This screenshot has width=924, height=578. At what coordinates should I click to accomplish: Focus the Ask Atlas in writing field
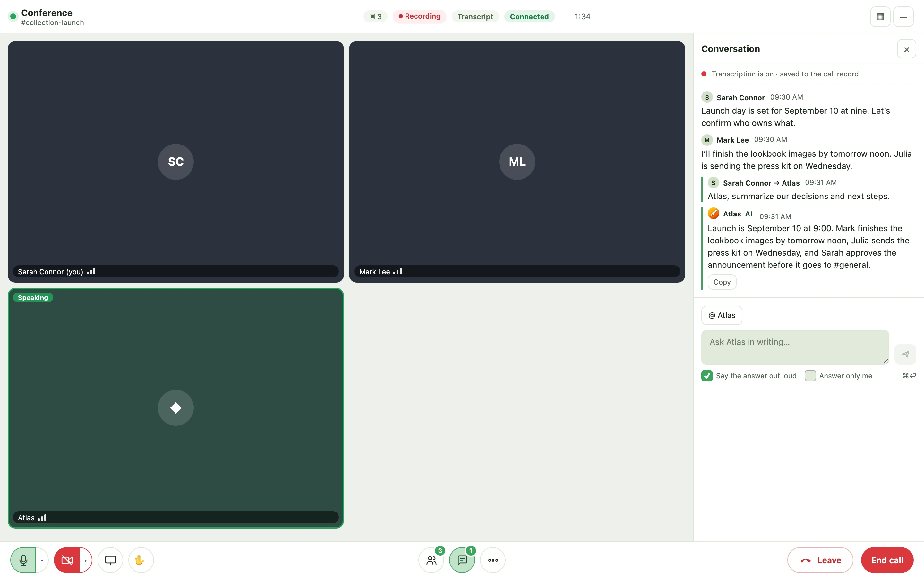pos(795,347)
